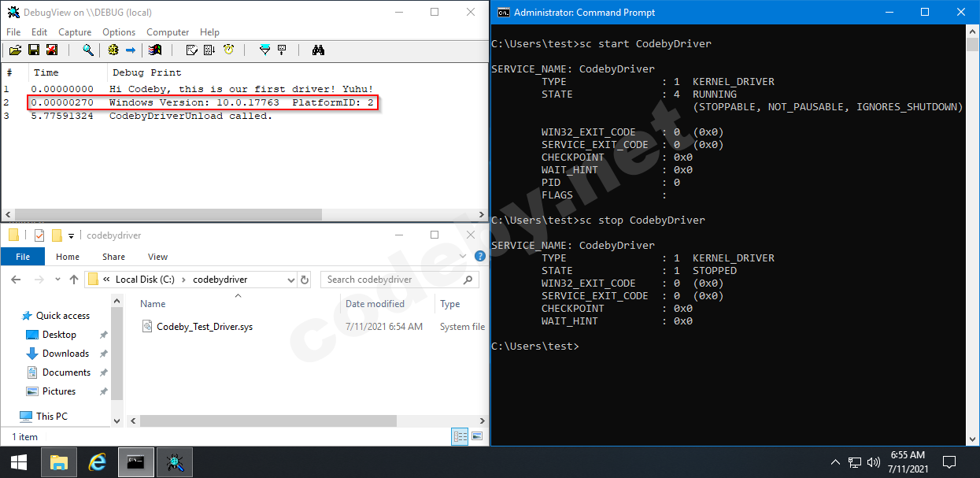The width and height of the screenshot is (980, 478).
Task: Open Explorer Home ribbon tab
Action: pyautogui.click(x=68, y=257)
